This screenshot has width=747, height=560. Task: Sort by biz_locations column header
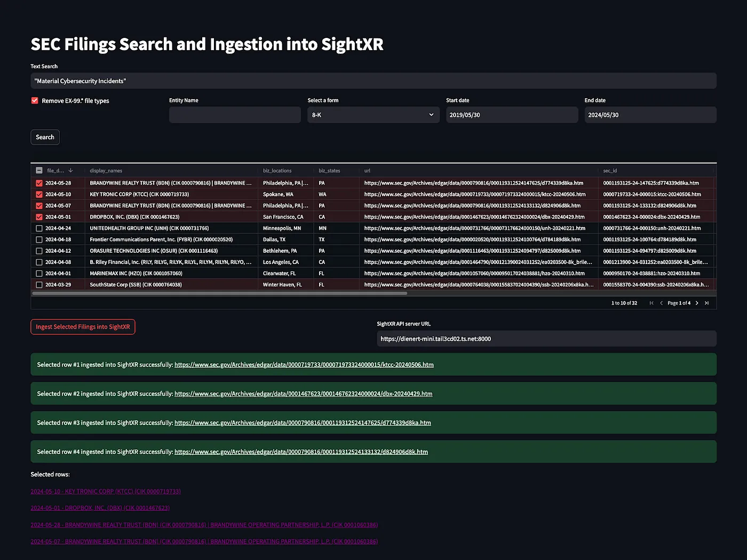coord(277,171)
